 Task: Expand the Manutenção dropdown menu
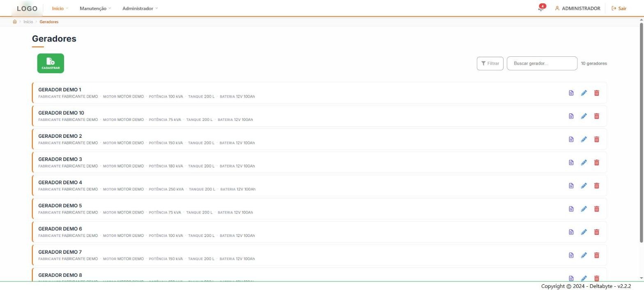click(95, 8)
